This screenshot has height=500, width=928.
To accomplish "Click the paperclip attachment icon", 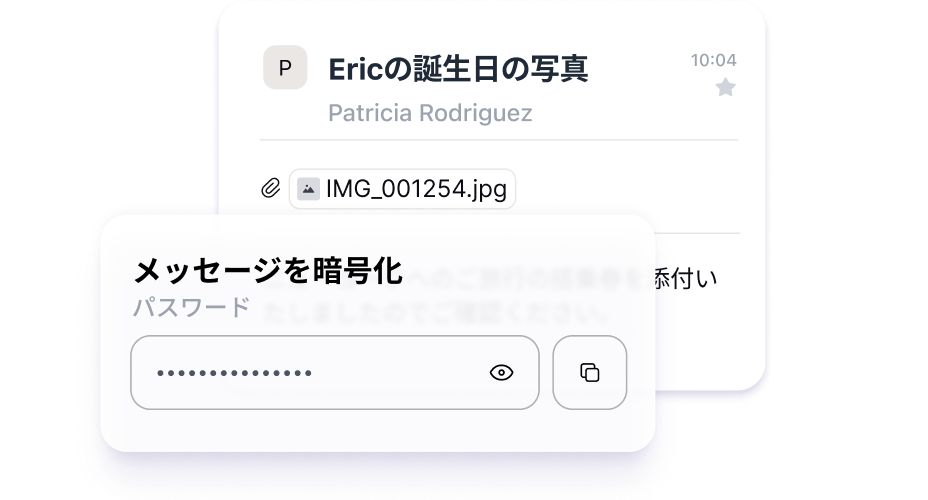I will coord(270,189).
